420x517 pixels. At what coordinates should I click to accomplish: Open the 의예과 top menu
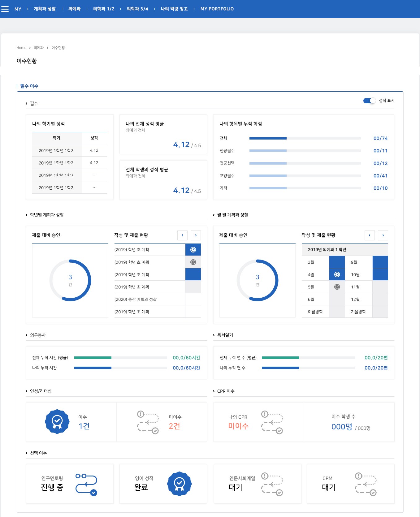tap(74, 9)
